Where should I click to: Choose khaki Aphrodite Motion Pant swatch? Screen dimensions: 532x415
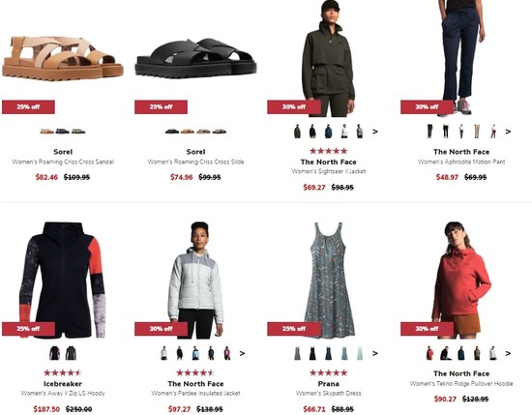click(477, 132)
